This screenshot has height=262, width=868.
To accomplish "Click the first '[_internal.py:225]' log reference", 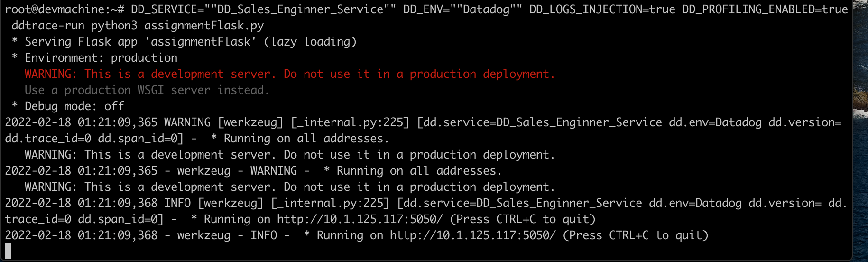I will click(350, 122).
